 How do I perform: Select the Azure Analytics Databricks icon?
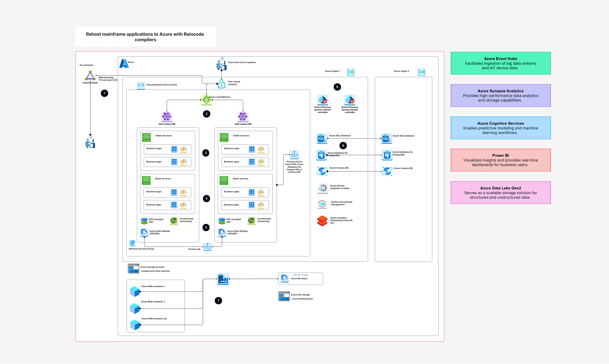pos(322,221)
